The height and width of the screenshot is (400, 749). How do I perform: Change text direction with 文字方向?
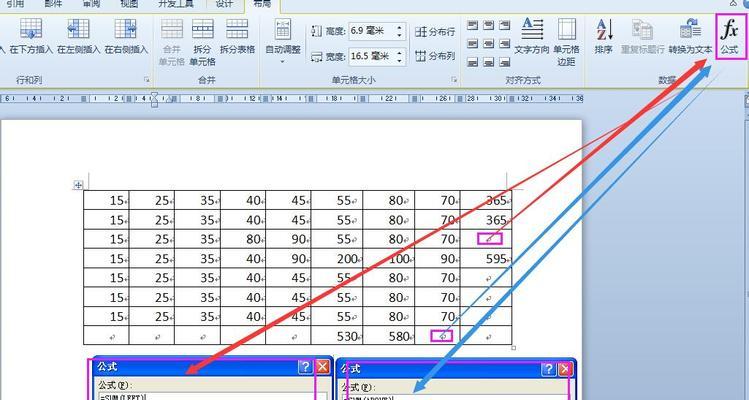point(532,36)
